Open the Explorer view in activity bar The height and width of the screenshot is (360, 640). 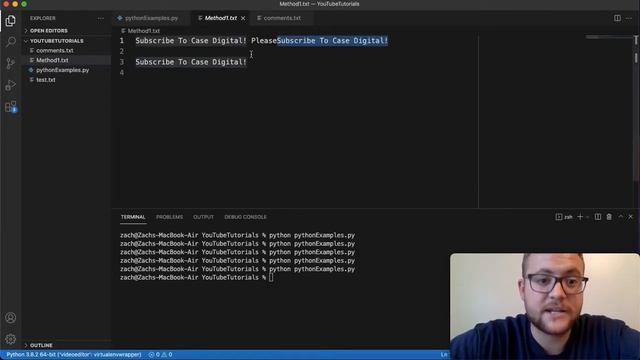pos(11,20)
